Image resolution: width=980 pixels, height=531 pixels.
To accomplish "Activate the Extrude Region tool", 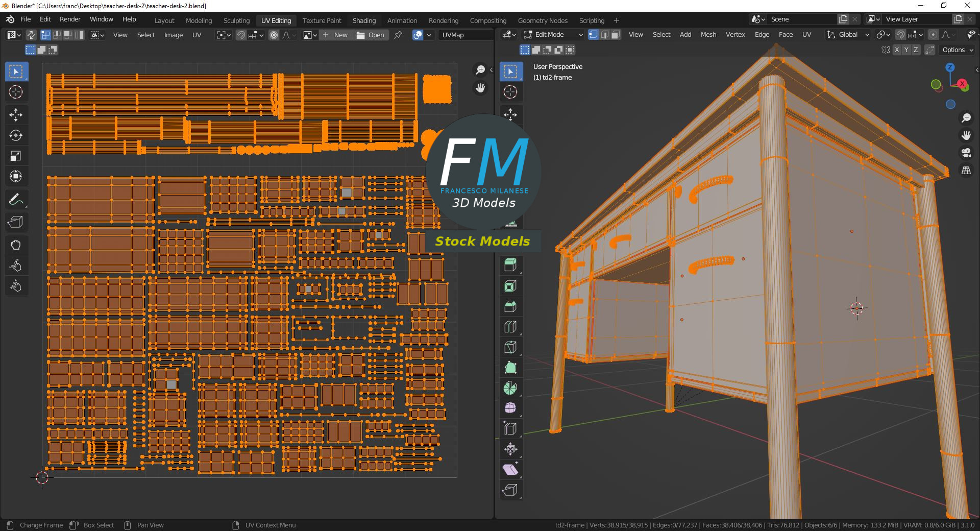I will point(510,265).
